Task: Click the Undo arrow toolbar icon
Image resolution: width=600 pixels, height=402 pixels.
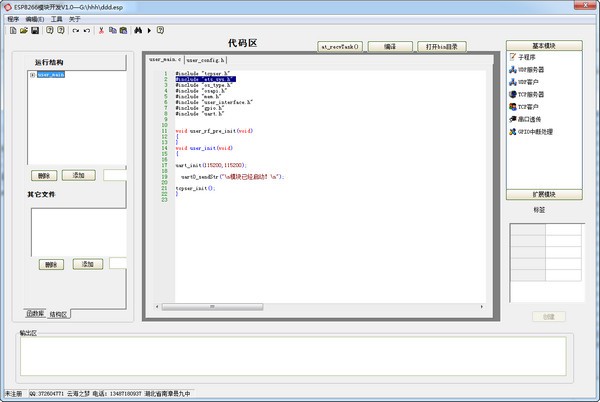Action: (87, 31)
